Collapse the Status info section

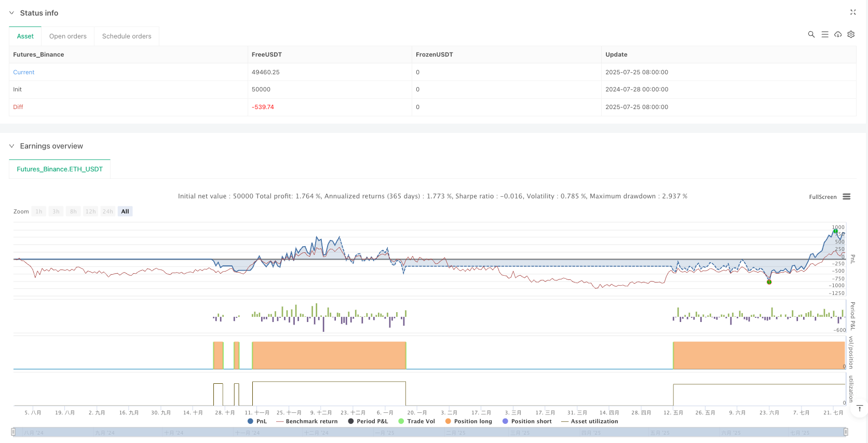click(x=11, y=13)
